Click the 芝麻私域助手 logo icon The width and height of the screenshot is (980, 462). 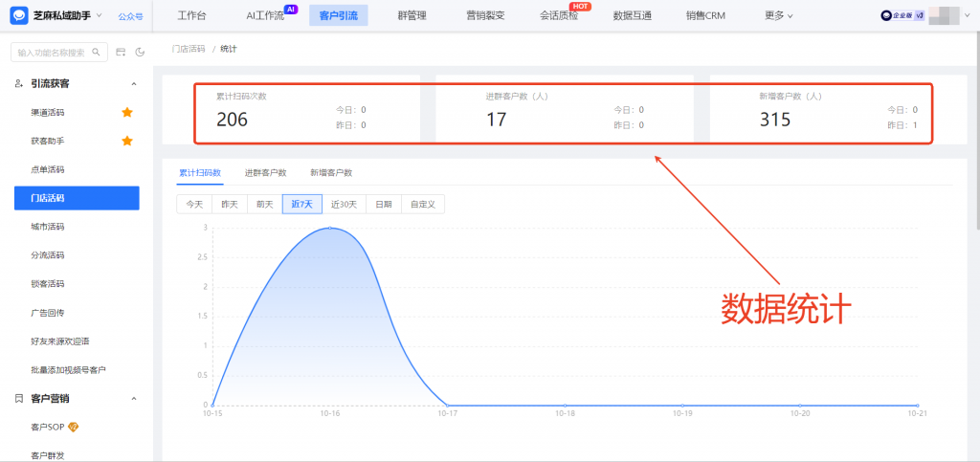point(18,15)
